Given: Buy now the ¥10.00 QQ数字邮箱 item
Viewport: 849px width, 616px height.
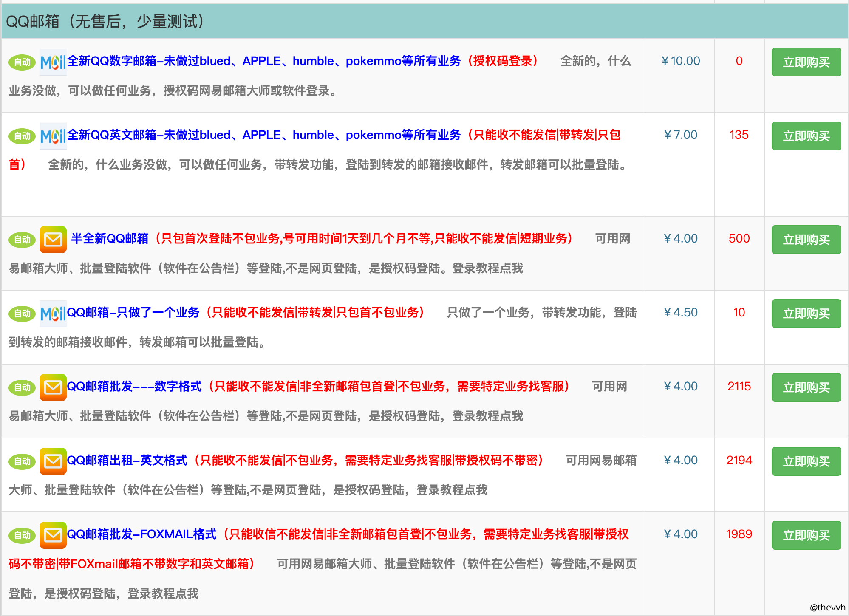Looking at the screenshot, I should pos(806,62).
